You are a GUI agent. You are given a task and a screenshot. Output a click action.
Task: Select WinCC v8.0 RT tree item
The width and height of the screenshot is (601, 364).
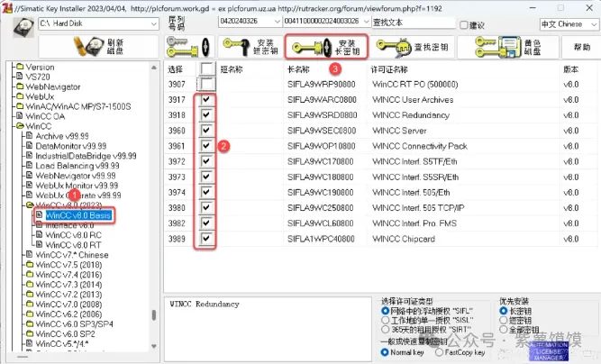tap(74, 244)
